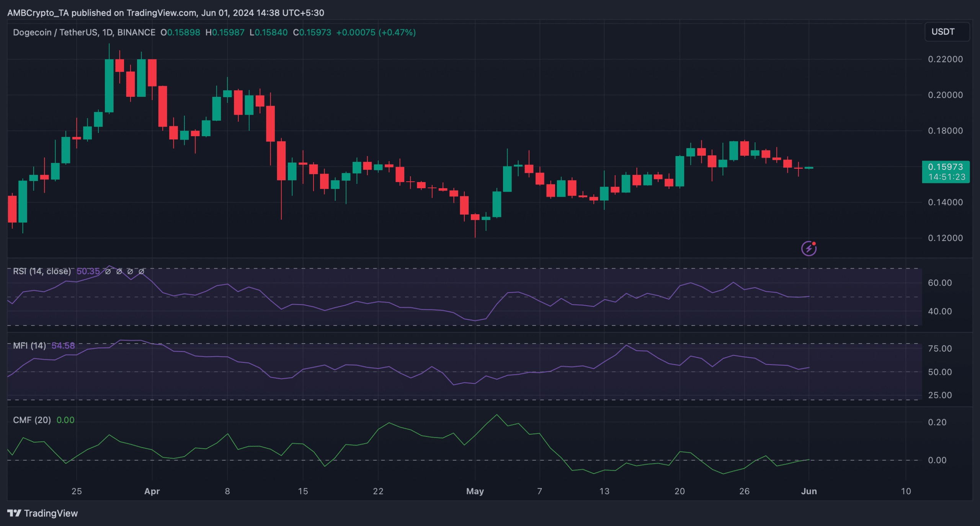This screenshot has width=980, height=526.
Task: Click the 0.22000 price axis label
Action: [x=945, y=59]
